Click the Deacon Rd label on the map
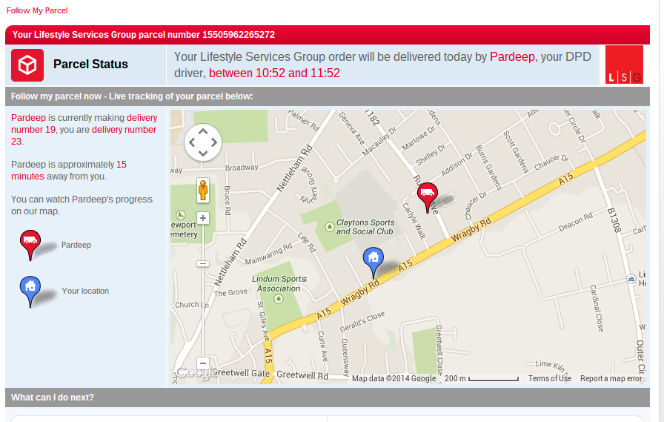This screenshot has width=664, height=422. pos(575,221)
